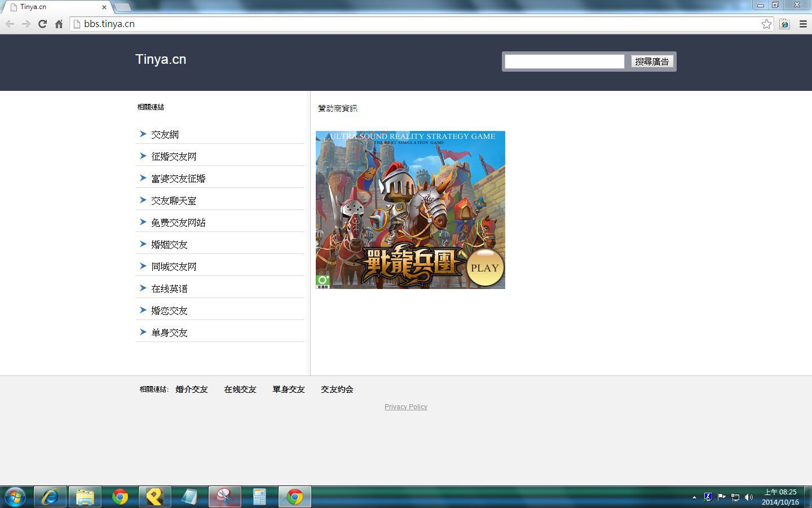This screenshot has width=812, height=508.
Task: Open the 交友網 link
Action: click(x=165, y=134)
